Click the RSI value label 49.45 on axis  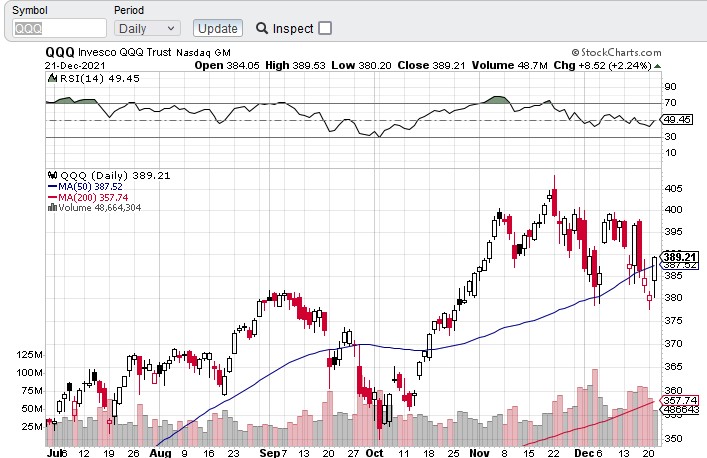(677, 119)
